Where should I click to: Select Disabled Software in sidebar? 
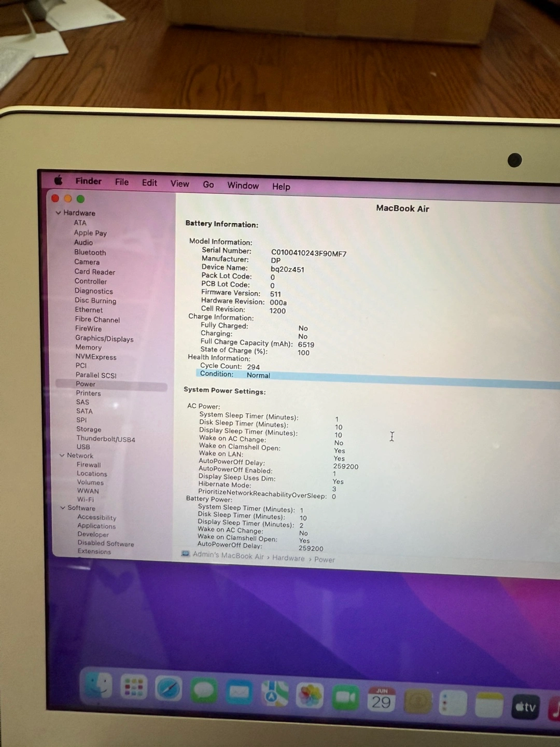106,544
